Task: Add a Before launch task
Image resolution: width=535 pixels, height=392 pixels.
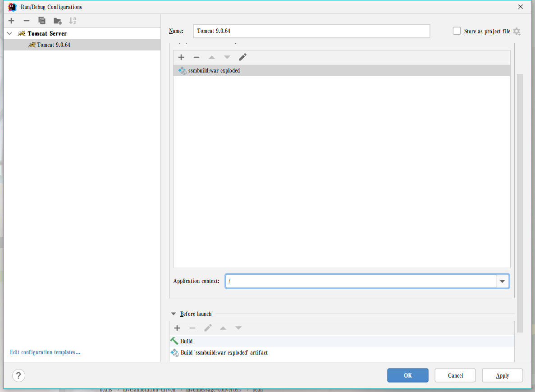Action: coord(177,328)
